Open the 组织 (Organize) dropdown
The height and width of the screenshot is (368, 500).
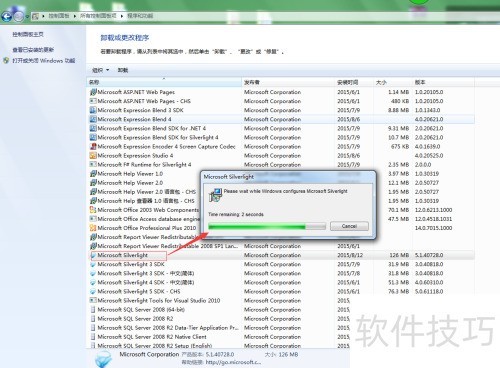[100, 70]
